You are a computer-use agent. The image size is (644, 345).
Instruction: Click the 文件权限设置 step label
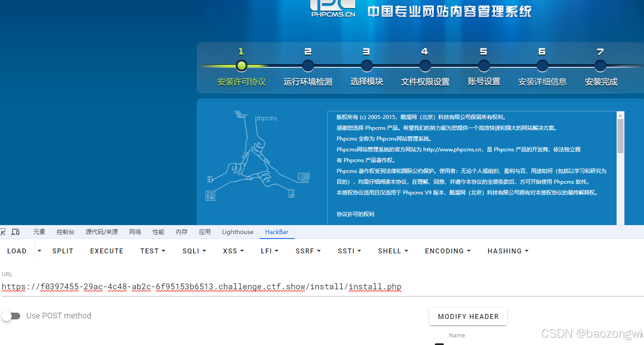[x=425, y=82]
